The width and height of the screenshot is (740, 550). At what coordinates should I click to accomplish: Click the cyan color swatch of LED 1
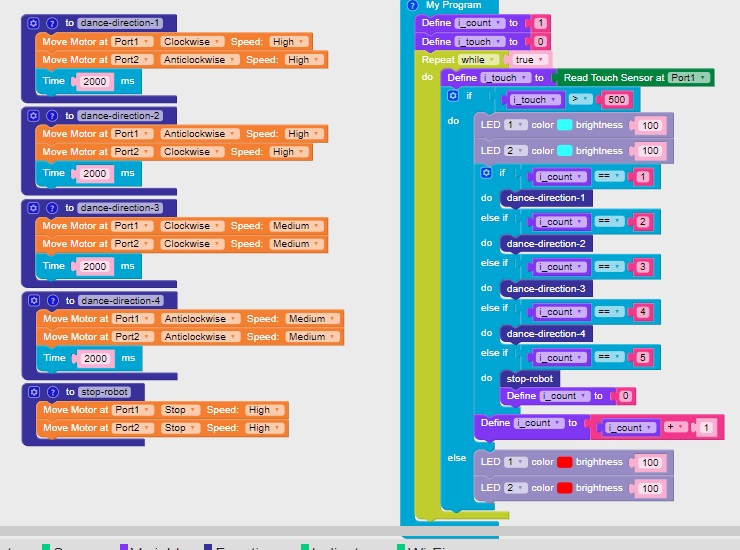(x=565, y=125)
